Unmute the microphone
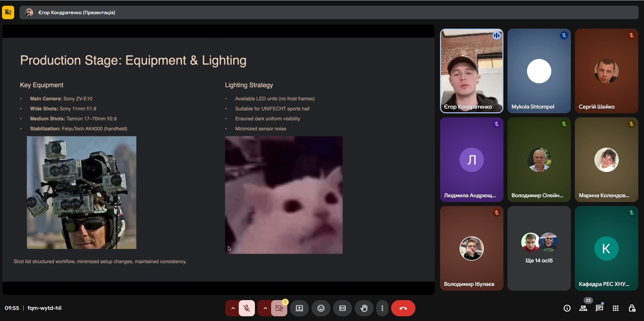The image size is (644, 321). pos(247,308)
